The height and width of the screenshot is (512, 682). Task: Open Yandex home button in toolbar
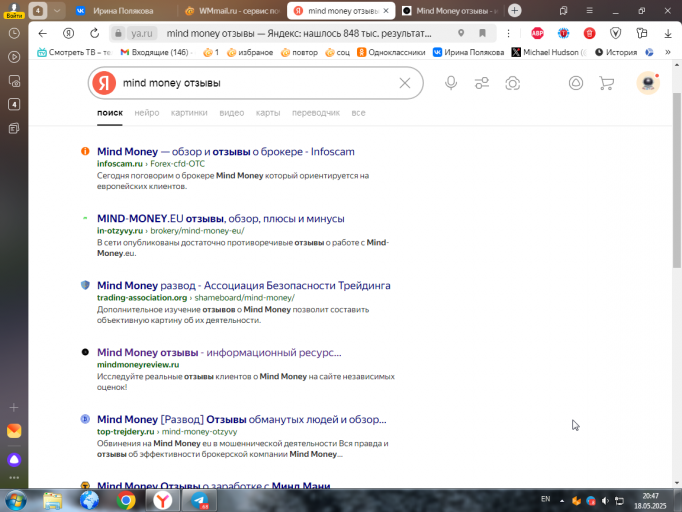click(68, 33)
